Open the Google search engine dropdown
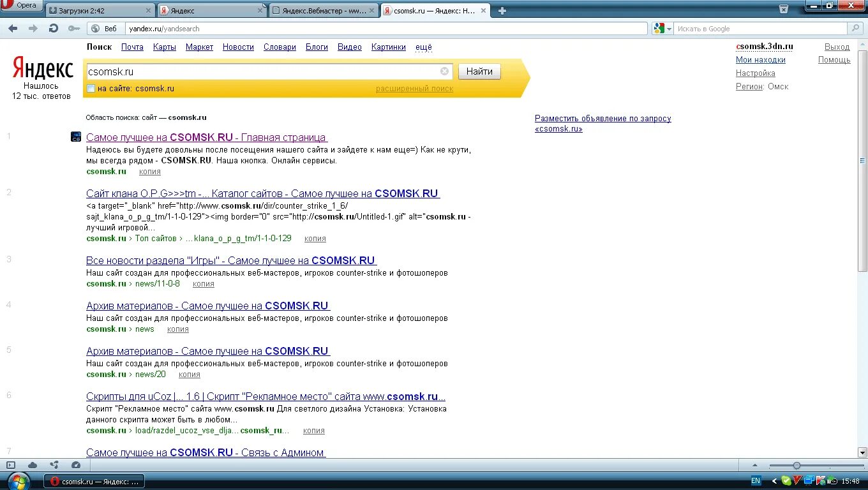The image size is (868, 490). click(662, 29)
